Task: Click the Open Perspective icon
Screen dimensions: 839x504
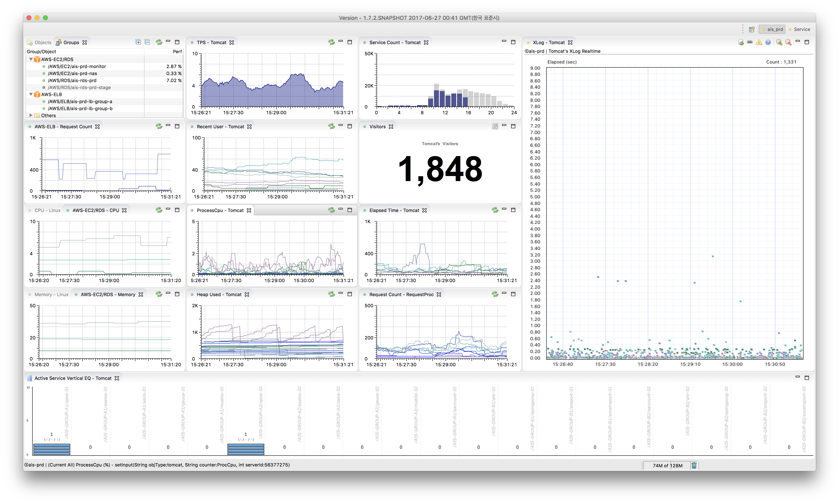Action: click(752, 29)
